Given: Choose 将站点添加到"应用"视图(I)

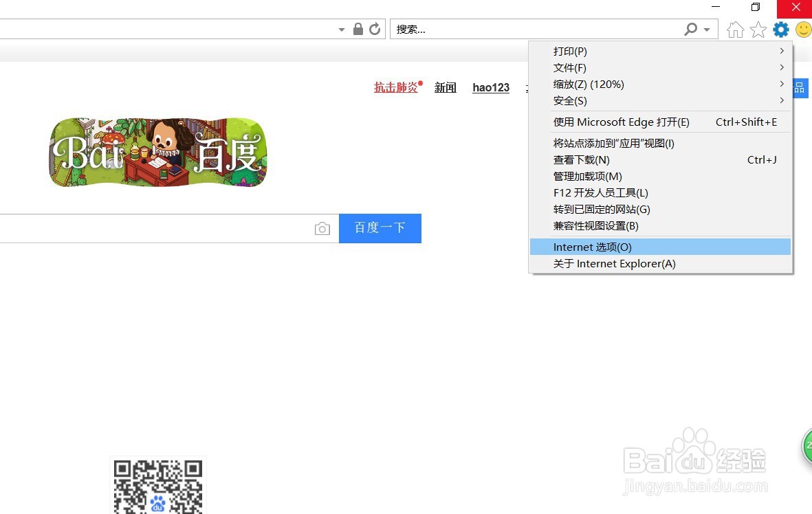Looking at the screenshot, I should tap(660, 144).
